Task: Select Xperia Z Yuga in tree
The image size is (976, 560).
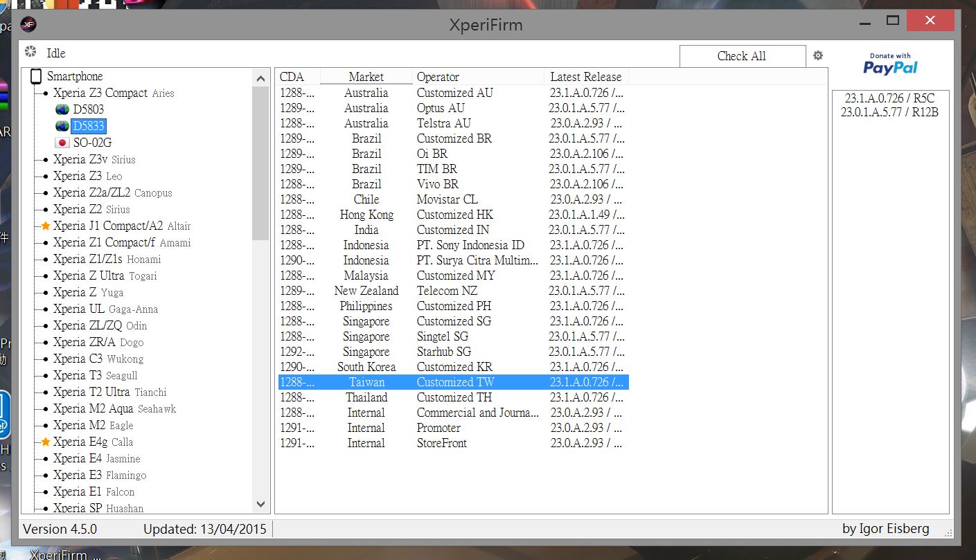Action: point(88,292)
